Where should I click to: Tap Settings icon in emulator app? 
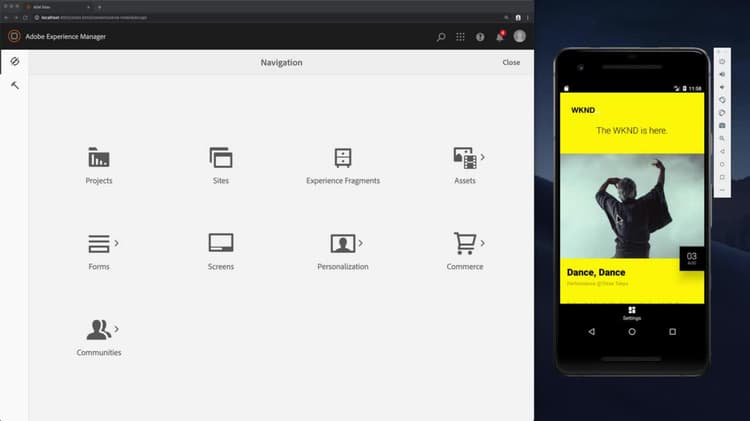click(x=632, y=313)
